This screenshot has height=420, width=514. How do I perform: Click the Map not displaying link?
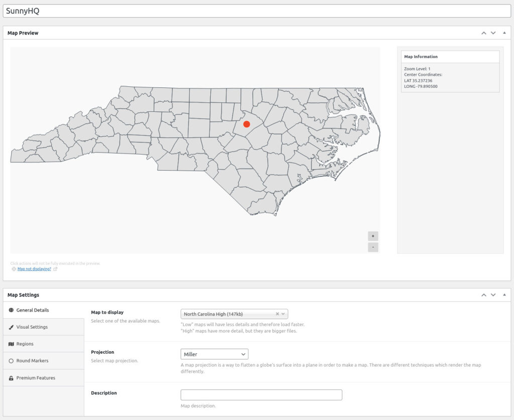(x=34, y=269)
